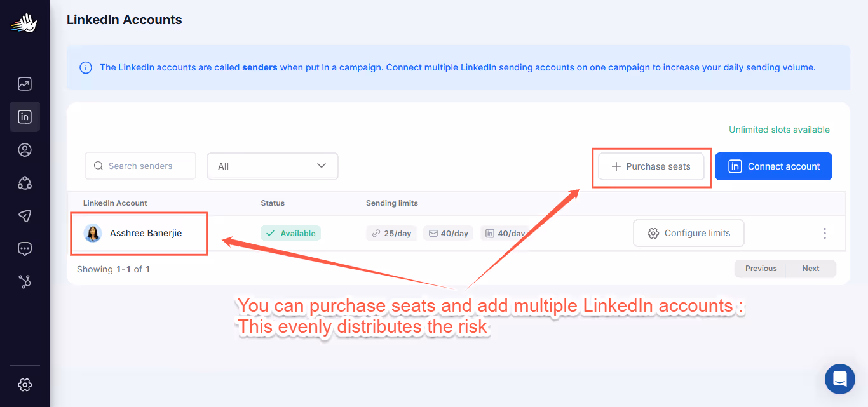Click the Search senders input field
This screenshot has height=407, width=868.
tap(140, 166)
